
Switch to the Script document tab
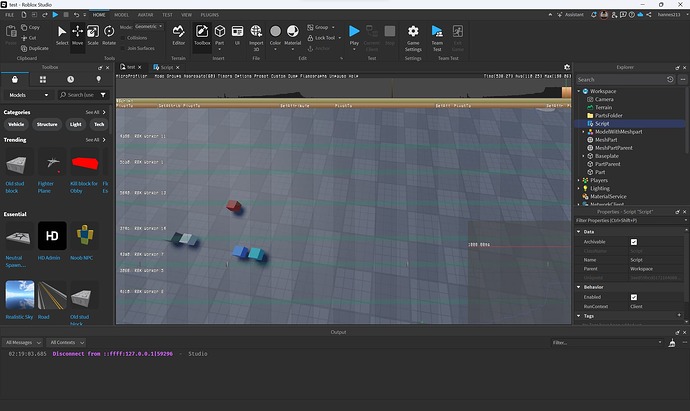coord(166,67)
